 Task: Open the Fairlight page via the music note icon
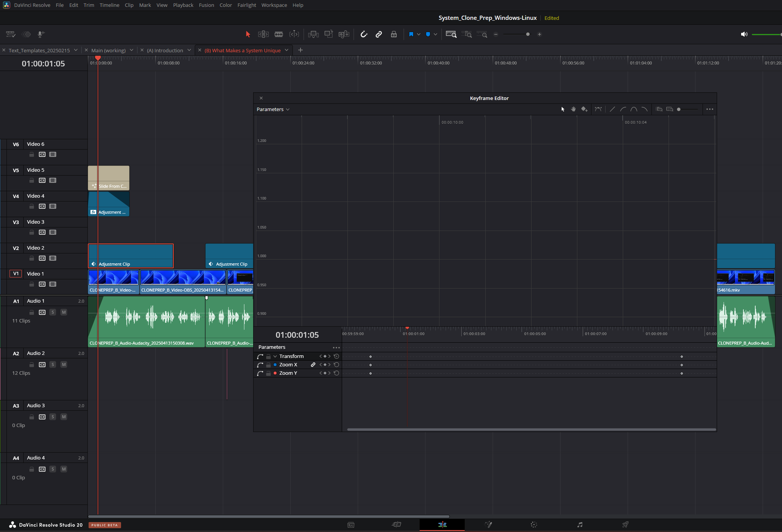(x=580, y=525)
